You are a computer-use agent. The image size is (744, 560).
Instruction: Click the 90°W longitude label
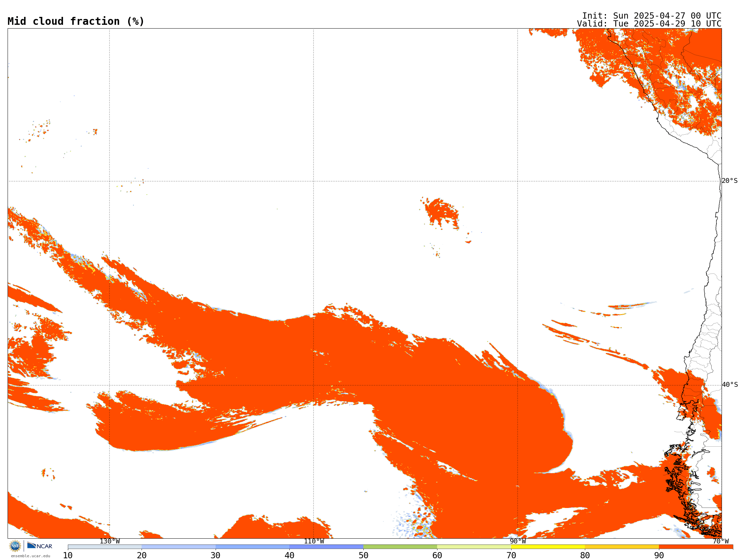(518, 541)
